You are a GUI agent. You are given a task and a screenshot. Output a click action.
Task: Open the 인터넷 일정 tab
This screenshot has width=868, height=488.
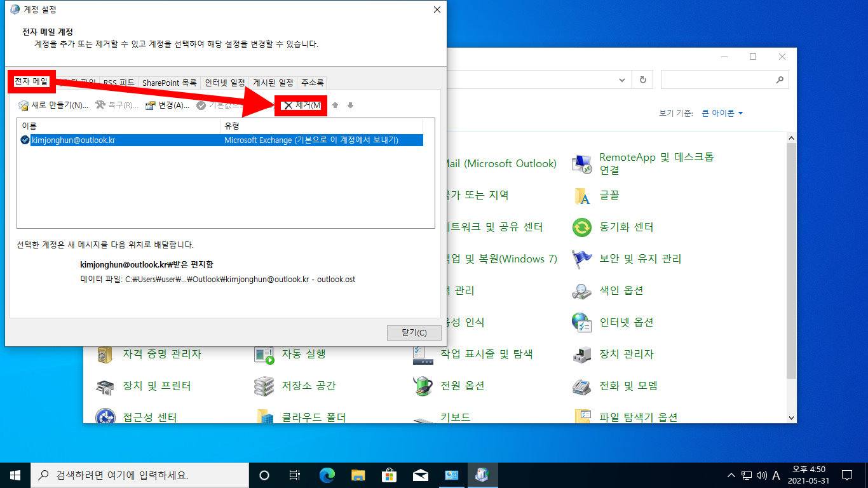[x=225, y=83]
